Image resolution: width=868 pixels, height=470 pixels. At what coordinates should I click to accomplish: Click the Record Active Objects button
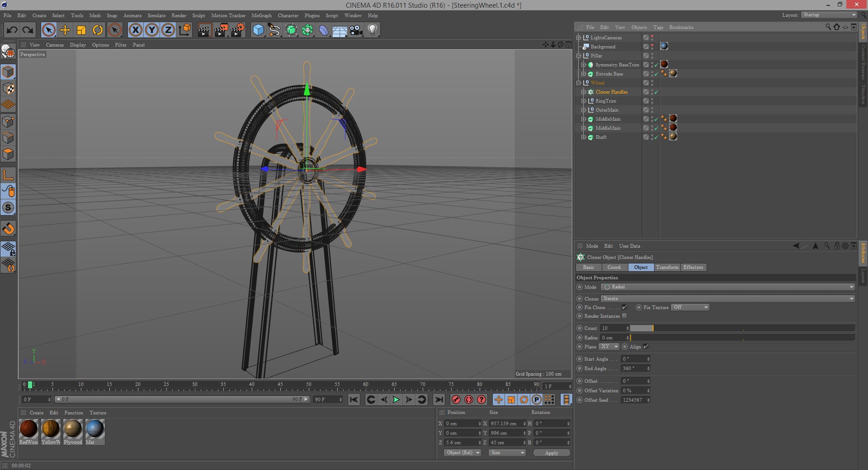456,399
